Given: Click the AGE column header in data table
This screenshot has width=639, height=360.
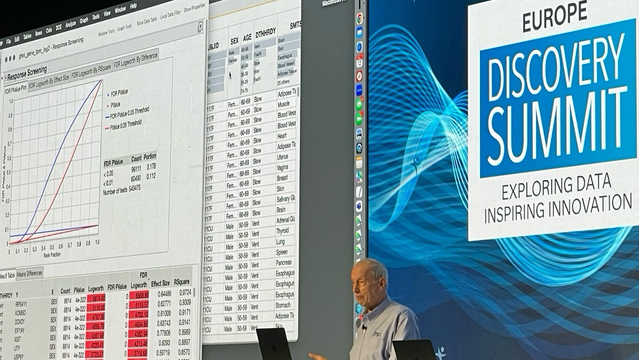Looking at the screenshot, I should [x=247, y=38].
